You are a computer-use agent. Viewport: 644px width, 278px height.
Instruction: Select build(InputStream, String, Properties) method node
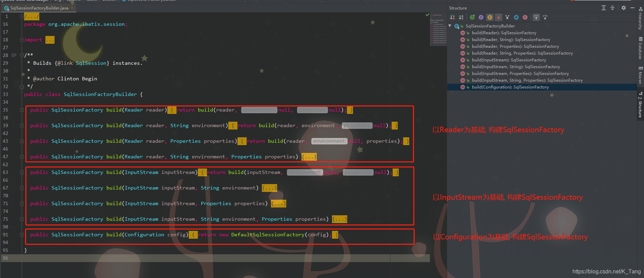tap(527, 80)
